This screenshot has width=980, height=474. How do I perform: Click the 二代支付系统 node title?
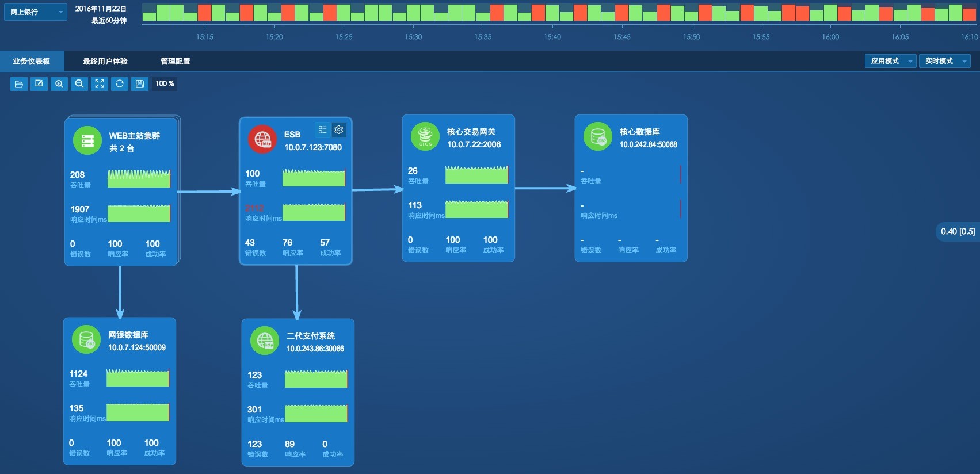pos(311,336)
